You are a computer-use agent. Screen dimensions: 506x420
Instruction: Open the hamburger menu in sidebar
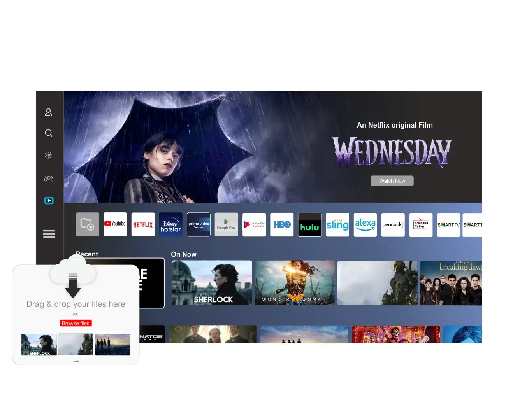(49, 234)
